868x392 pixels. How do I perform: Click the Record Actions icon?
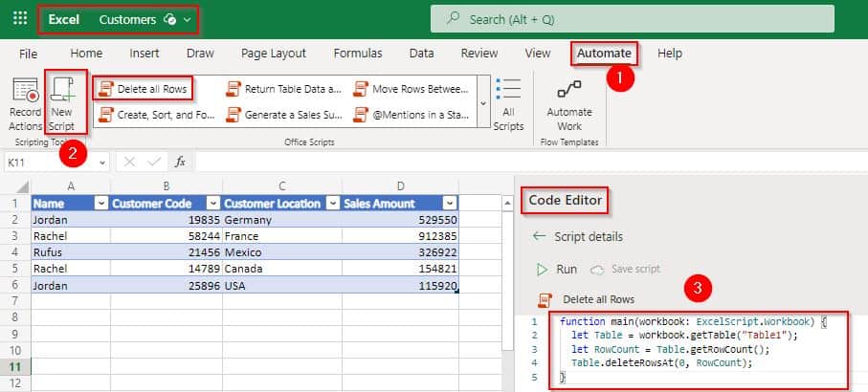pos(26,90)
